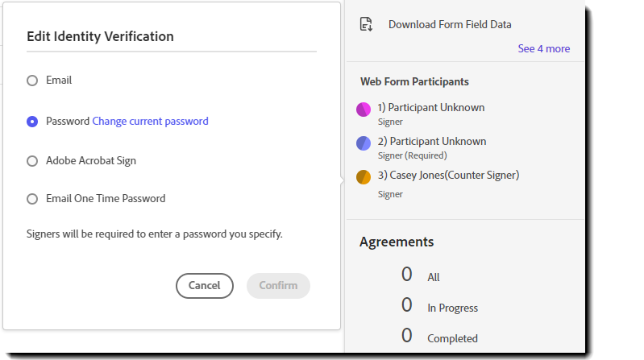Click the Download Form Field Data icon
Screen dimensions: 644x360
point(366,24)
